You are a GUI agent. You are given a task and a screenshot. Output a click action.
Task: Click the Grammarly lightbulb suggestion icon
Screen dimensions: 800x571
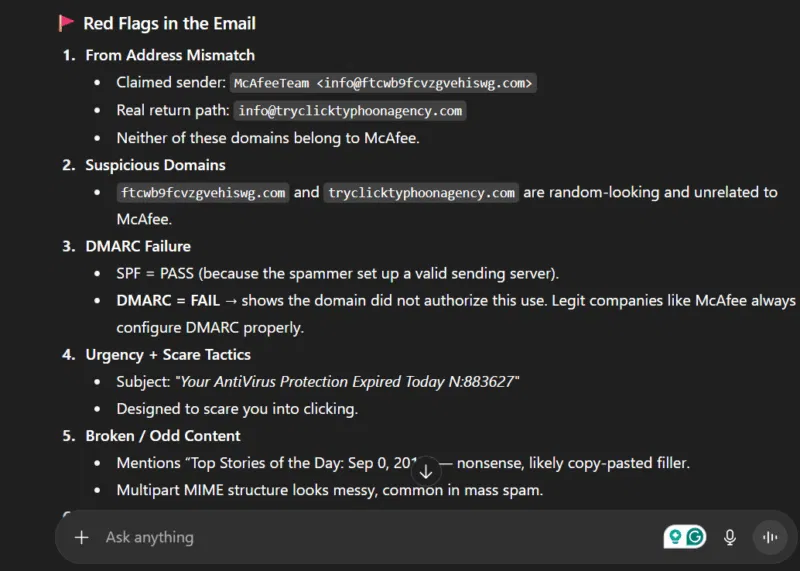[x=676, y=537]
